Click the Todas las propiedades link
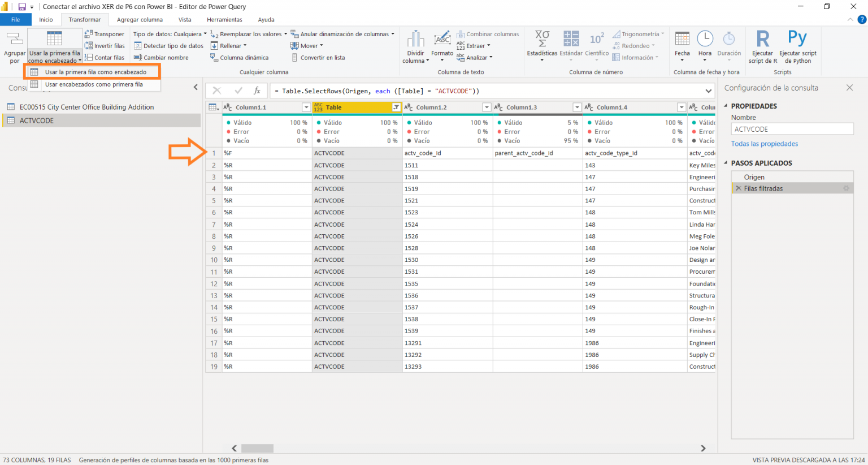868x465 pixels. [764, 144]
